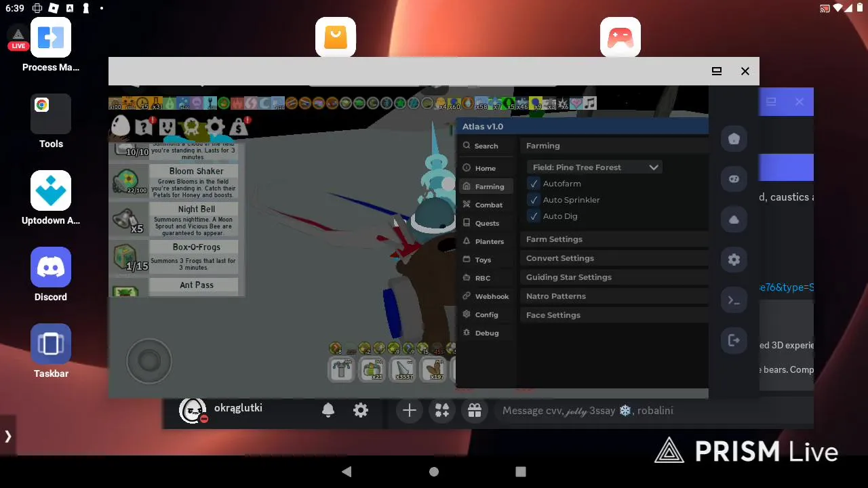Use the sprinkler item in hotbar
Image resolution: width=868 pixels, height=488 pixels.
click(342, 369)
